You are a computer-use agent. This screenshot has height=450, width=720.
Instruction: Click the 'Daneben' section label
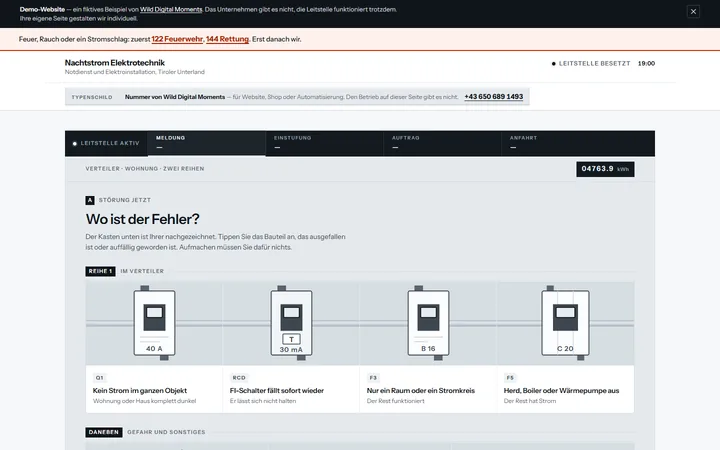(104, 432)
